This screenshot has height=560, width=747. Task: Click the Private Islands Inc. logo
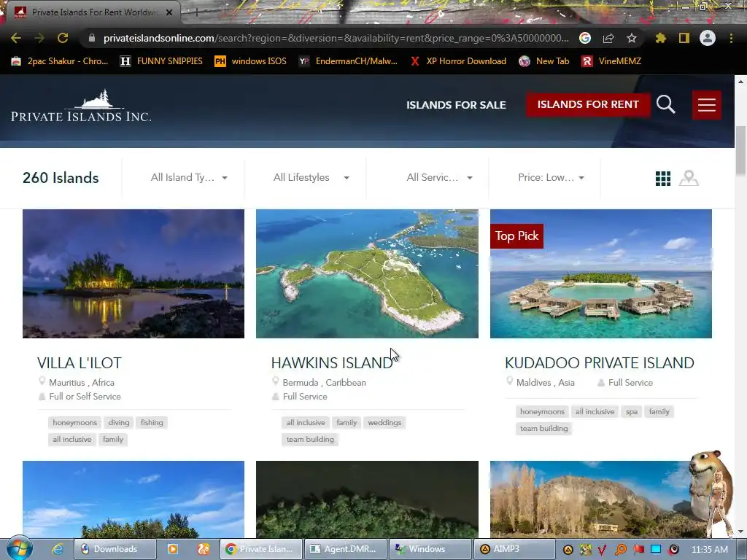tap(81, 106)
